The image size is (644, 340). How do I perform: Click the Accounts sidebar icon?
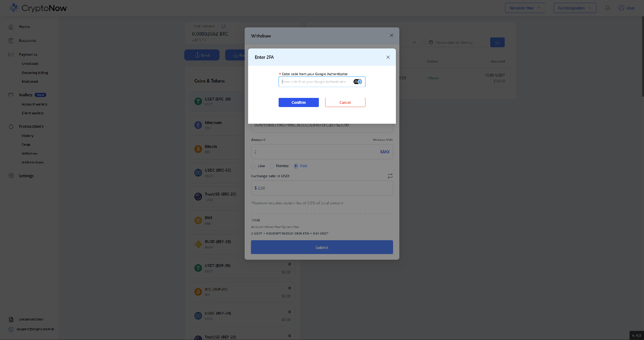[11, 41]
